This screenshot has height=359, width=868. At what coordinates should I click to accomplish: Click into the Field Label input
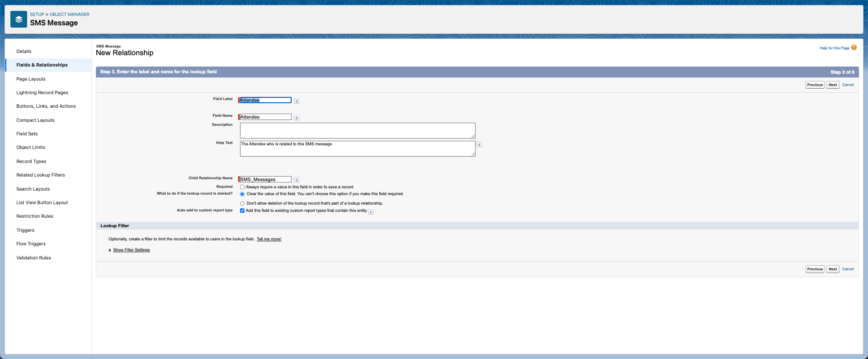(x=265, y=100)
